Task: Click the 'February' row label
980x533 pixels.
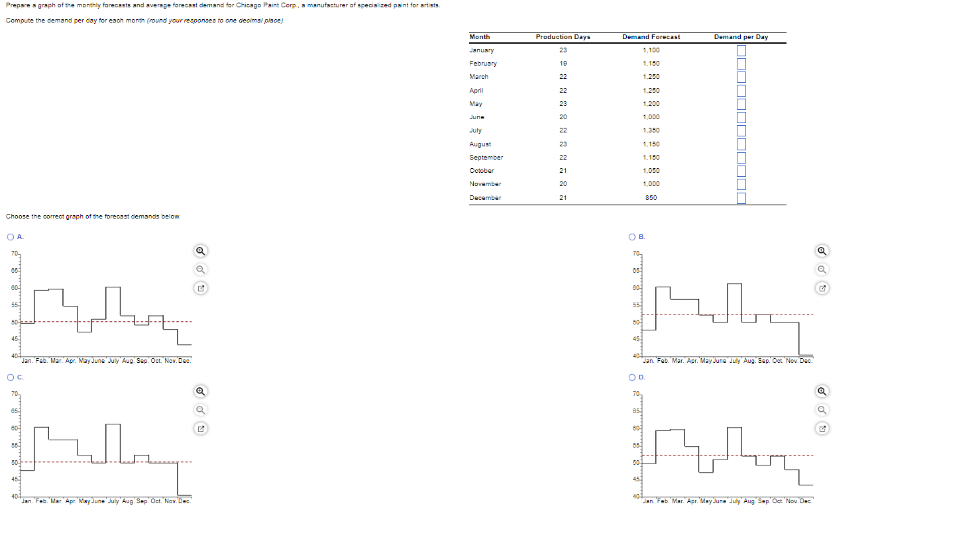Action: click(482, 64)
